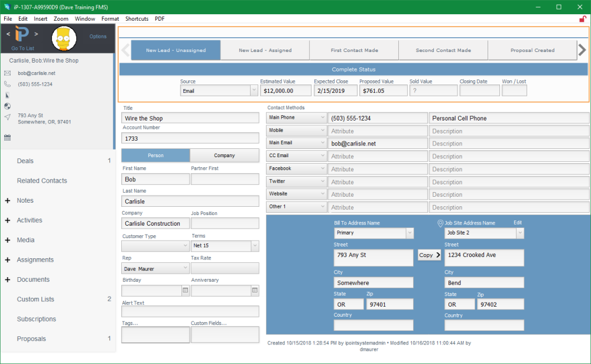
Task: Click the Go To List link
Action: (x=22, y=48)
